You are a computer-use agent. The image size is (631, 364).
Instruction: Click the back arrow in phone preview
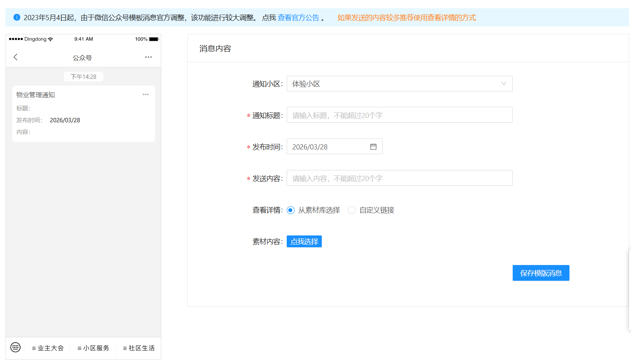pyautogui.click(x=16, y=57)
